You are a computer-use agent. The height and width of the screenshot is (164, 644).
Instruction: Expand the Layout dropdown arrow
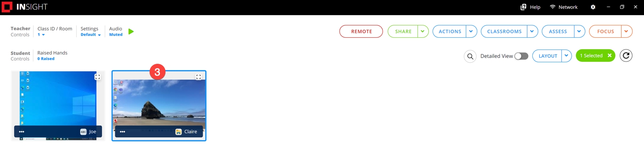pyautogui.click(x=566, y=56)
